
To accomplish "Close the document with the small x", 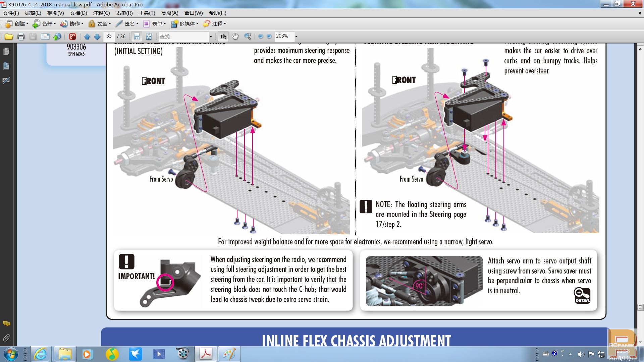I will click(x=640, y=13).
